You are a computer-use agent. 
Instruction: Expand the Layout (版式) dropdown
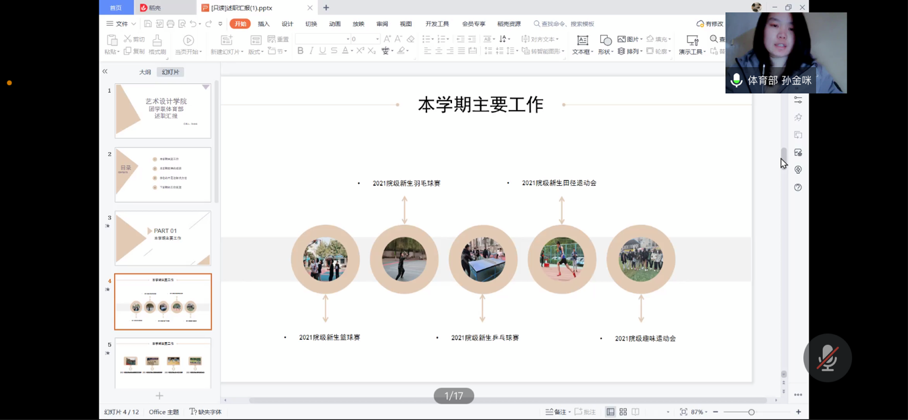[255, 52]
